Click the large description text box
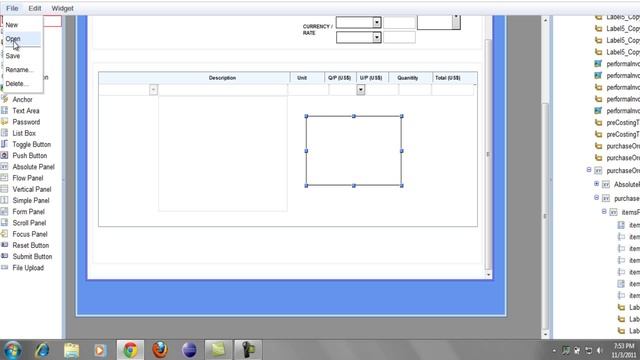Viewport: 640px width, 360px height. 222,154
